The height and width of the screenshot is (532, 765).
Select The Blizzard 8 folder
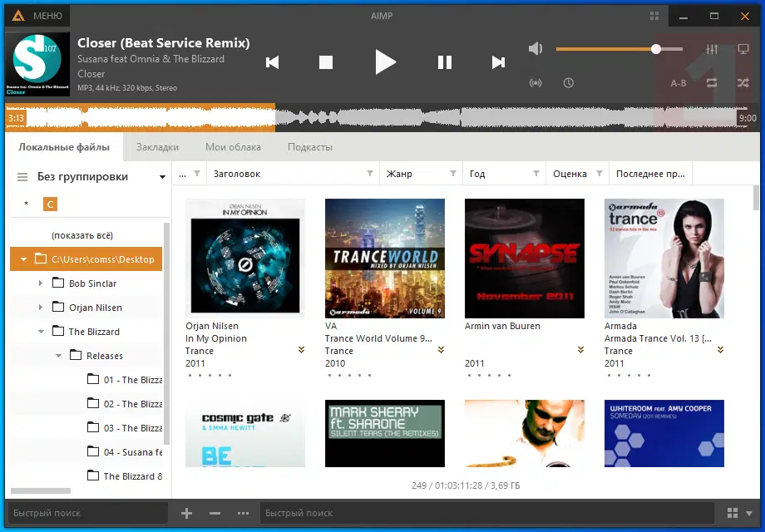point(125,476)
